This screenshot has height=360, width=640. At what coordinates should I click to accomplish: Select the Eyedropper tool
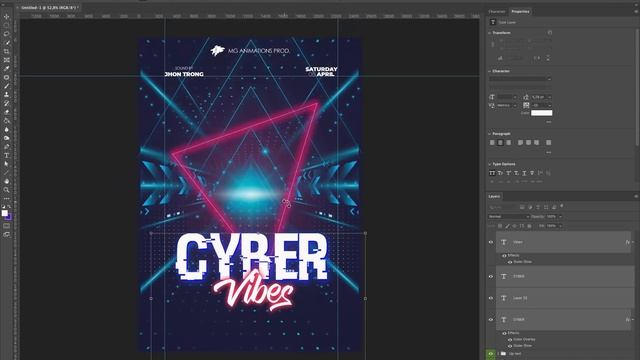pyautogui.click(x=7, y=69)
